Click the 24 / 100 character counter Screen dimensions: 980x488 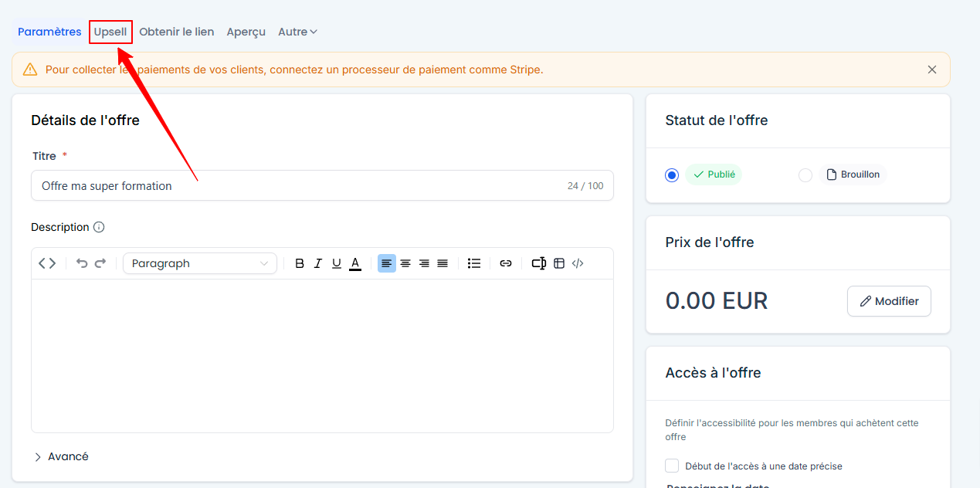coord(585,186)
